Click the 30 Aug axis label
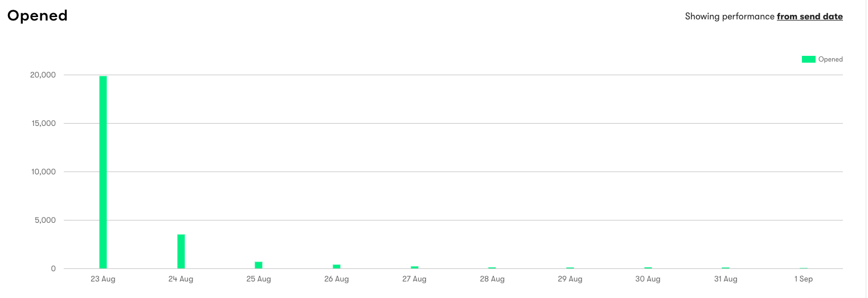 click(x=648, y=279)
